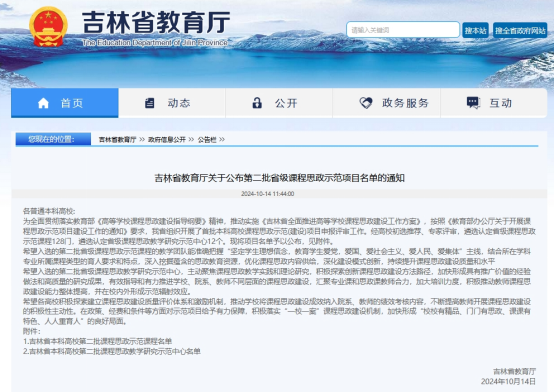Open the 首页 navigation tab
The width and height of the screenshot is (554, 392).
(x=65, y=103)
